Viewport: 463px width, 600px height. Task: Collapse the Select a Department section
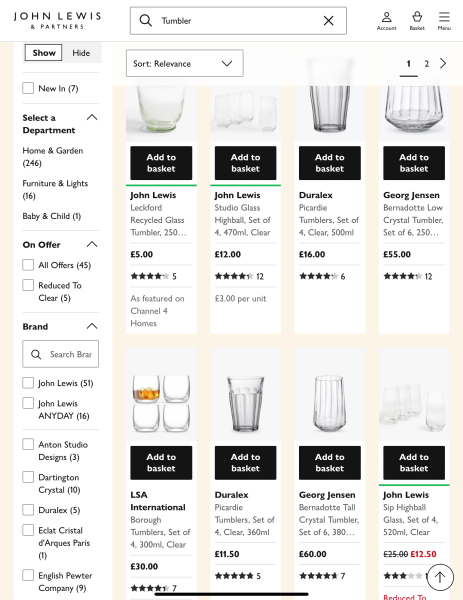92,117
